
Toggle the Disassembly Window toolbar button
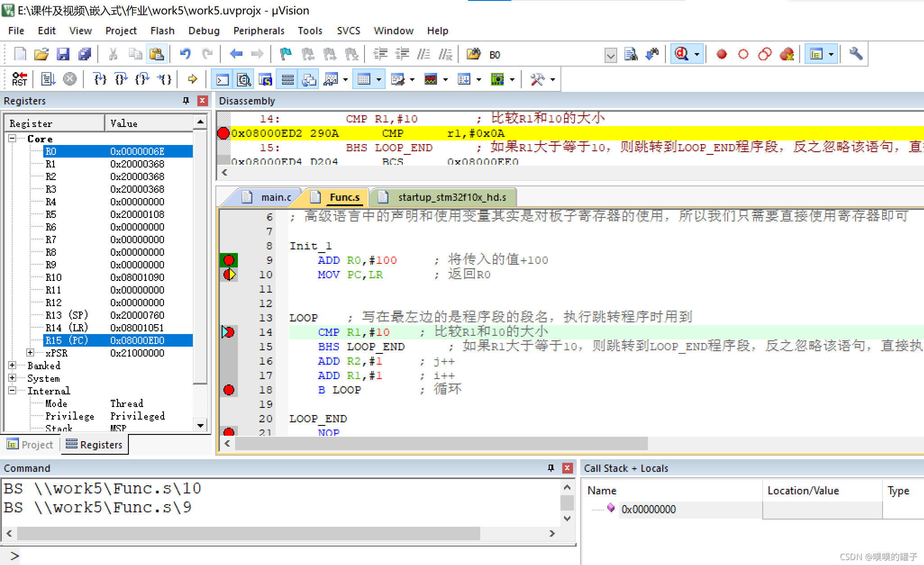[244, 80]
